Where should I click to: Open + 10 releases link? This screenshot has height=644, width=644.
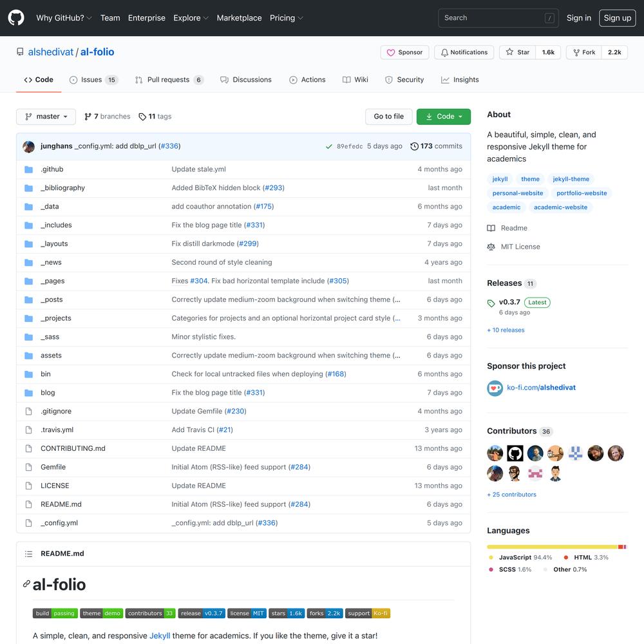coord(506,330)
